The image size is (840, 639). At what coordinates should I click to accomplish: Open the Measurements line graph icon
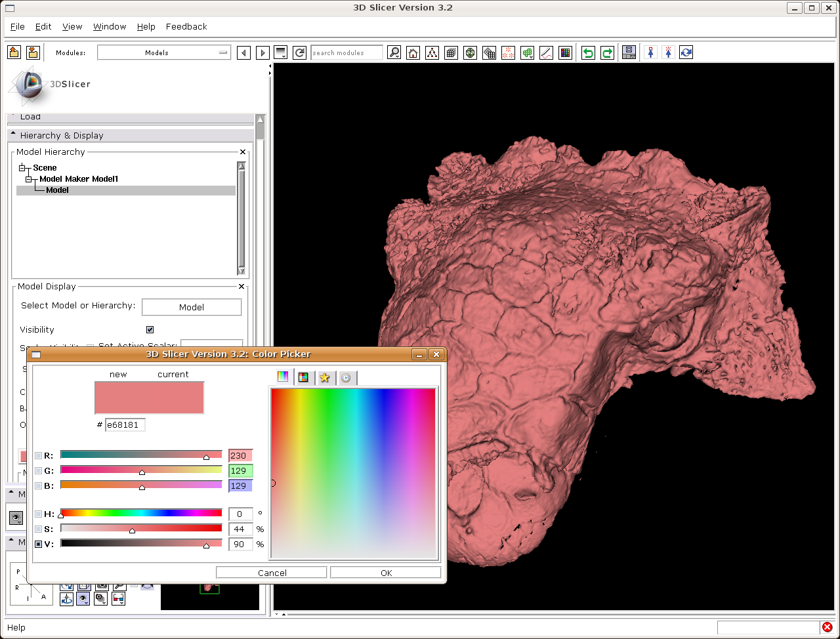tap(546, 52)
